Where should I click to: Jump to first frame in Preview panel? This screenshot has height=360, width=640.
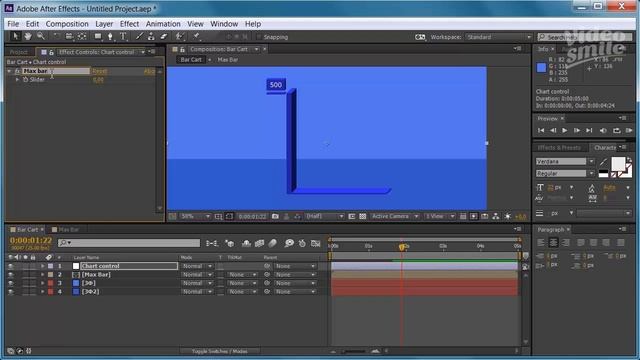pyautogui.click(x=541, y=130)
